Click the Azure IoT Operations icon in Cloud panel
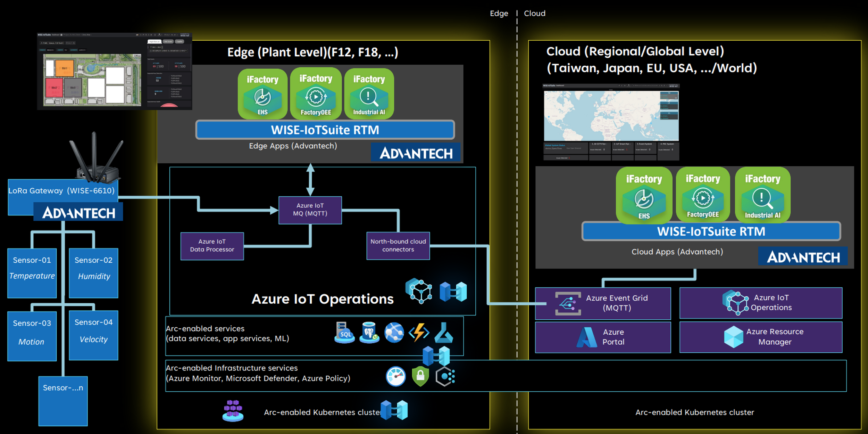868x434 pixels. coord(735,303)
